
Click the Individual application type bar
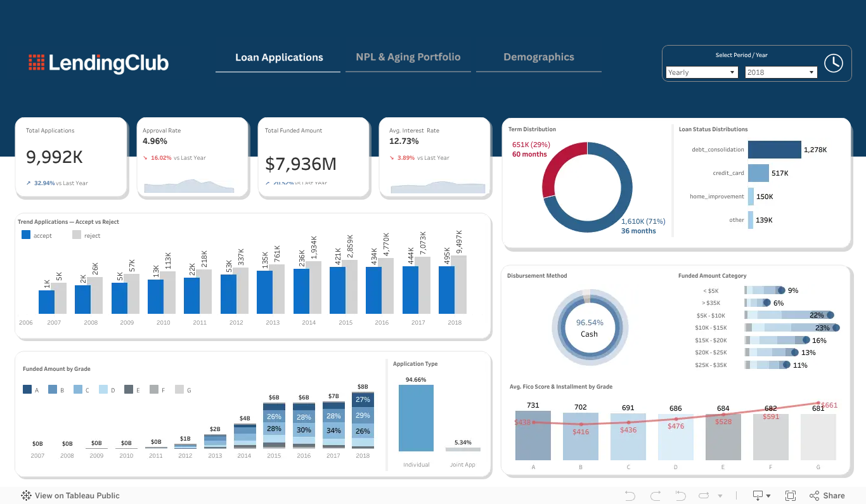pyautogui.click(x=416, y=418)
